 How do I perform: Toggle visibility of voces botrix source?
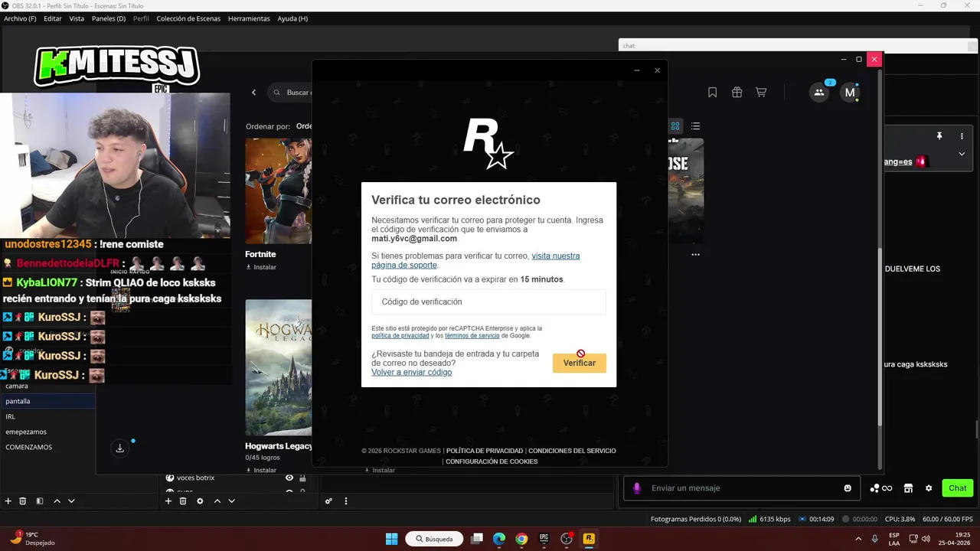click(289, 478)
